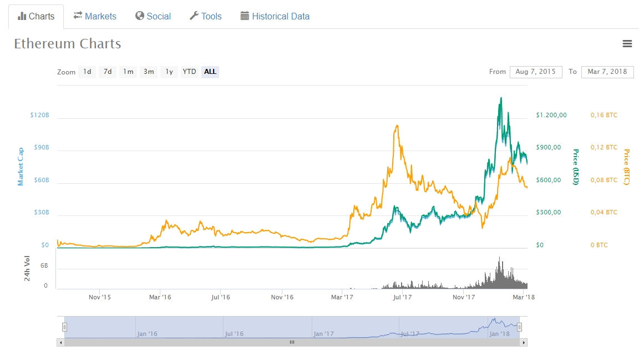Click the navigator scrollbar right arrow

[524, 342]
